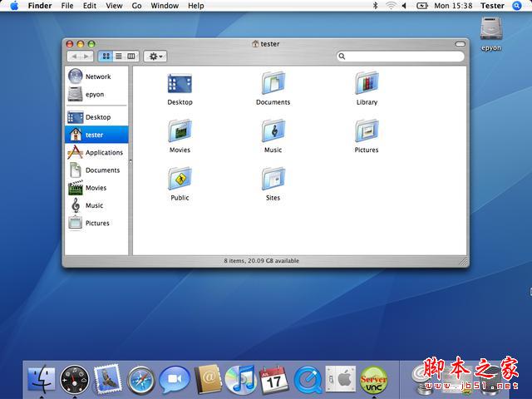
Task: Switch to icon view mode
Action: [106, 56]
